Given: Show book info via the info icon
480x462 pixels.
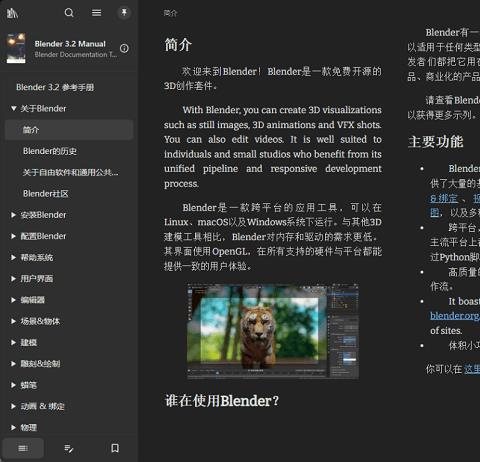Looking at the screenshot, I should (124, 48).
